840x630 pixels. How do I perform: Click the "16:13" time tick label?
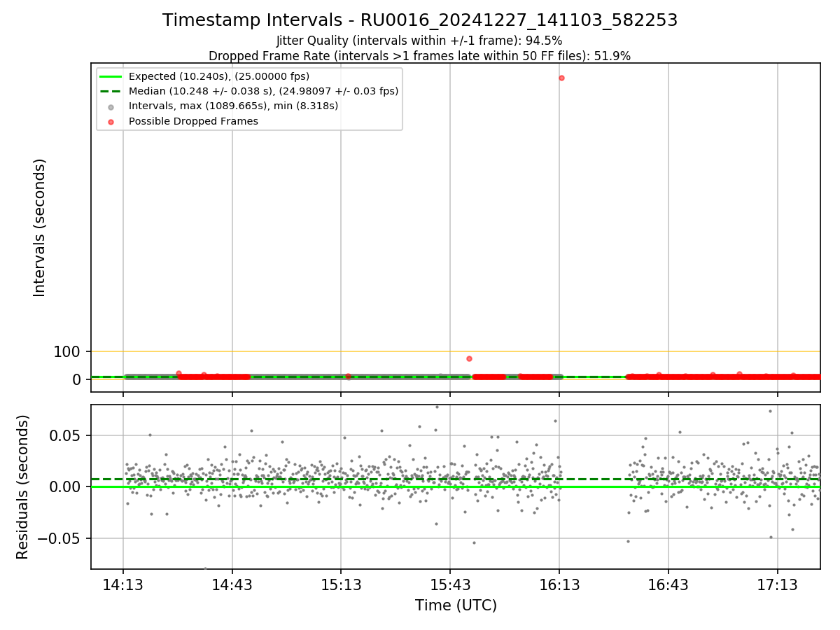pyautogui.click(x=559, y=584)
